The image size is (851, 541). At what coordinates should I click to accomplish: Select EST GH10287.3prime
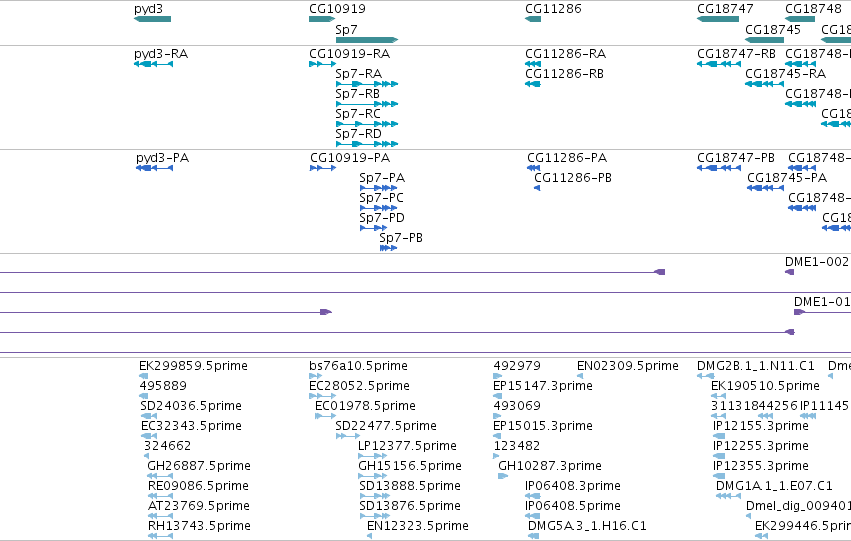pyautogui.click(x=503, y=476)
